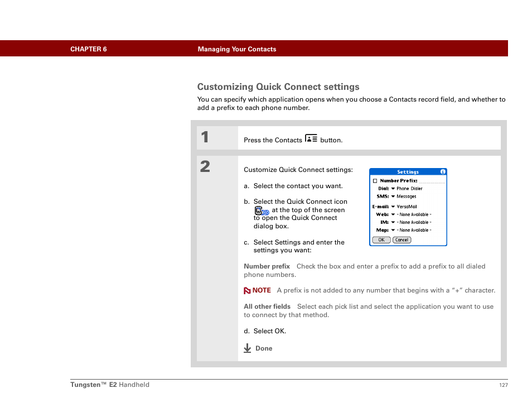
Task: Click the Number prefix bold label
Action: tap(267, 266)
